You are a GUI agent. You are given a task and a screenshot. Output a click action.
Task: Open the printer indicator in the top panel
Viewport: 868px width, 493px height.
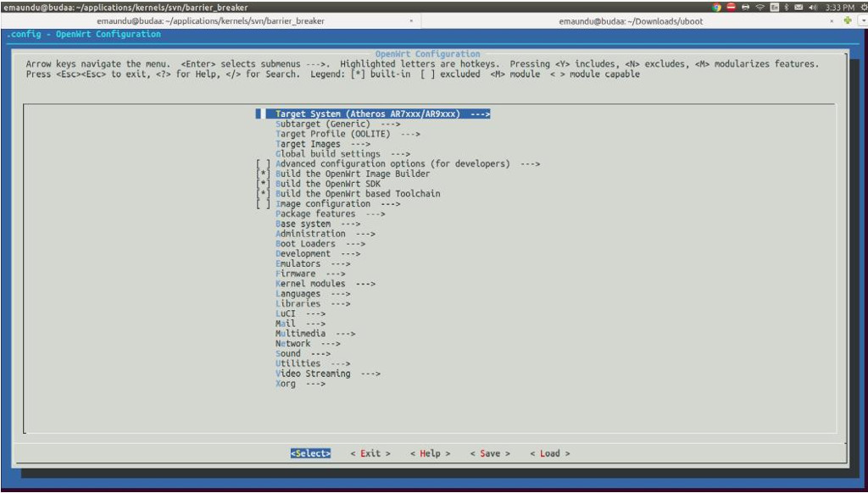[x=746, y=7]
